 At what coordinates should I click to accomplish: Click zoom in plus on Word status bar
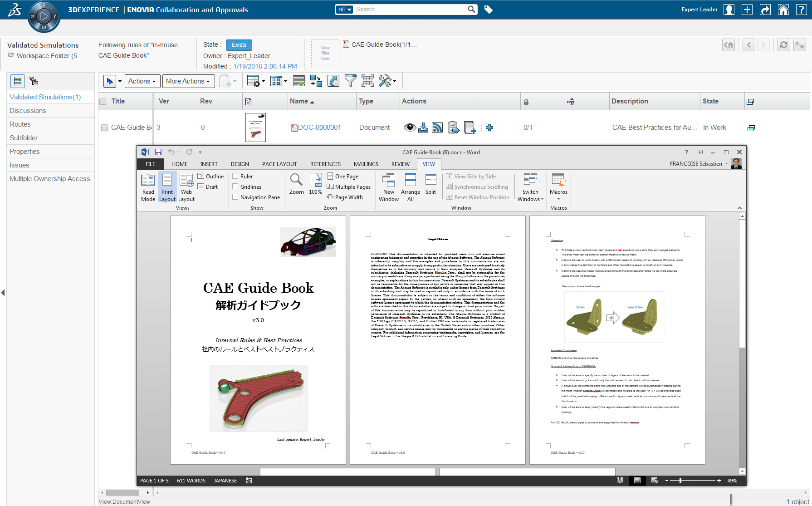coord(719,481)
